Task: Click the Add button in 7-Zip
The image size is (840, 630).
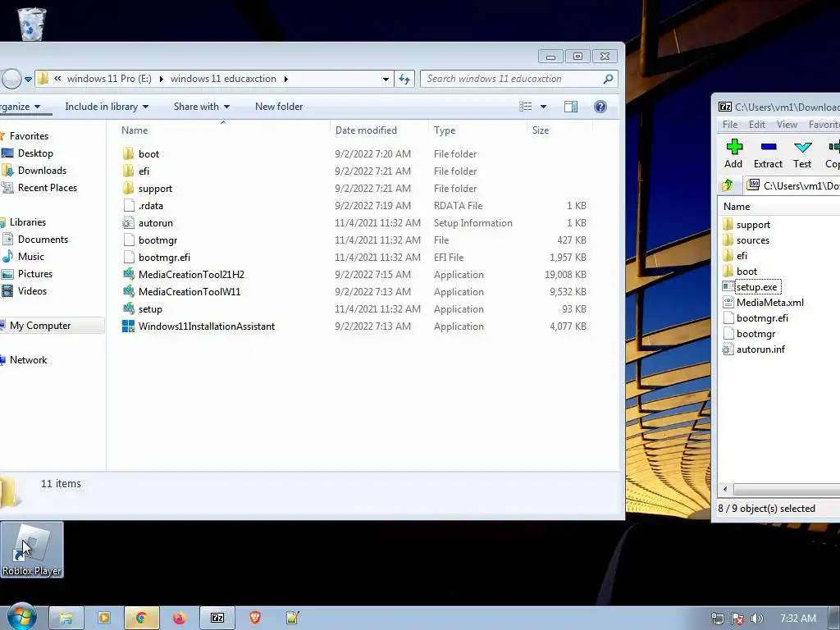Action: (x=733, y=153)
